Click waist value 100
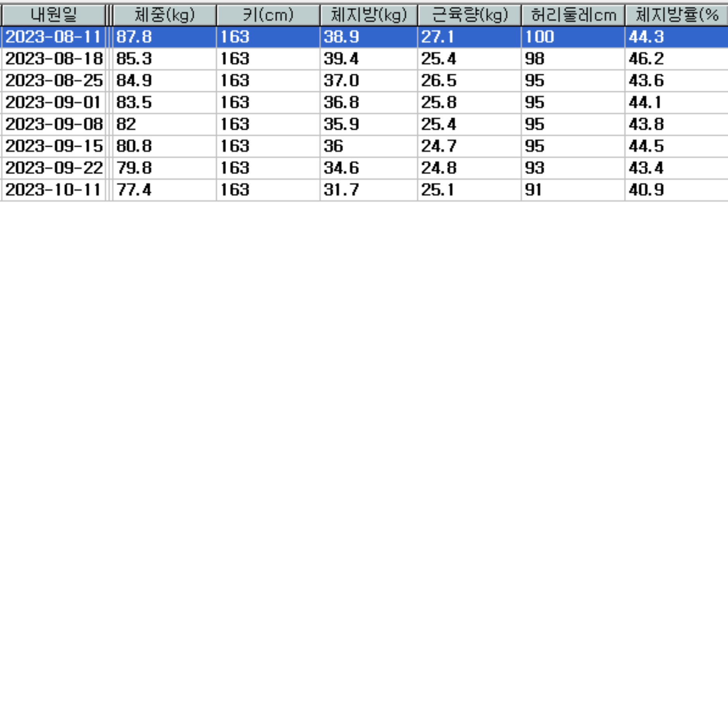This screenshot has height=728, width=728. tap(539, 37)
